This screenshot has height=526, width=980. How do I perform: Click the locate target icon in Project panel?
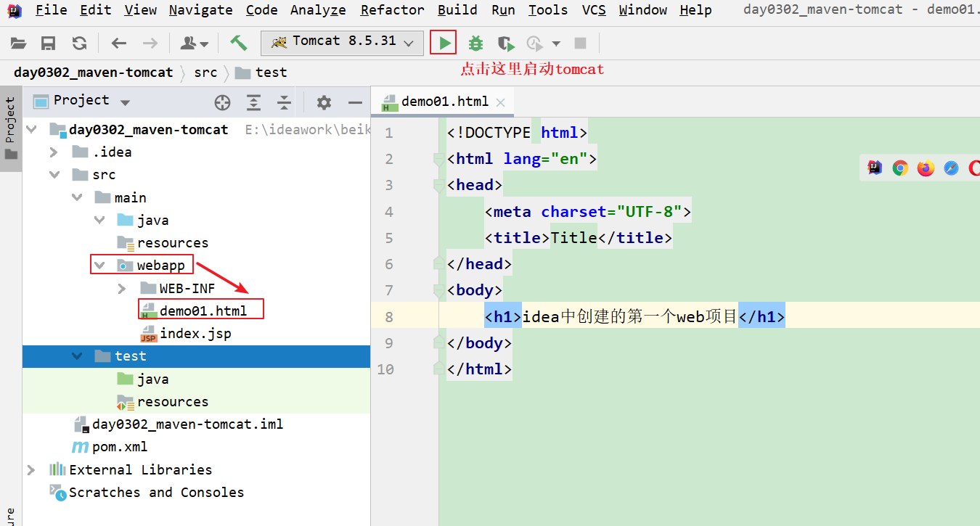coord(223,102)
